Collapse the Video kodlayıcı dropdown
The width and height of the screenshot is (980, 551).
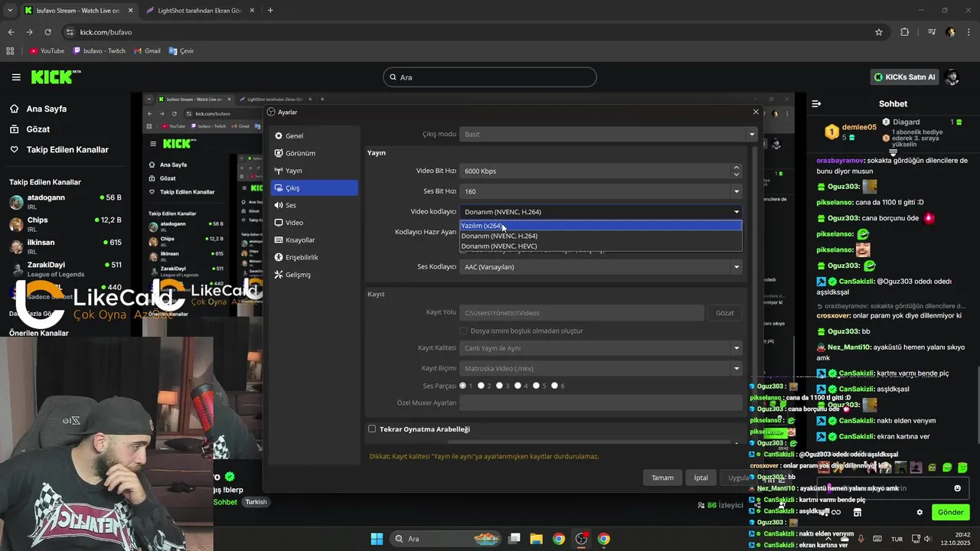601,211
